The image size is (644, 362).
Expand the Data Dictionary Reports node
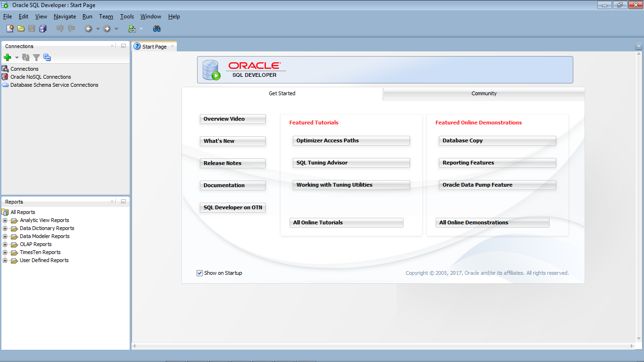(5, 228)
